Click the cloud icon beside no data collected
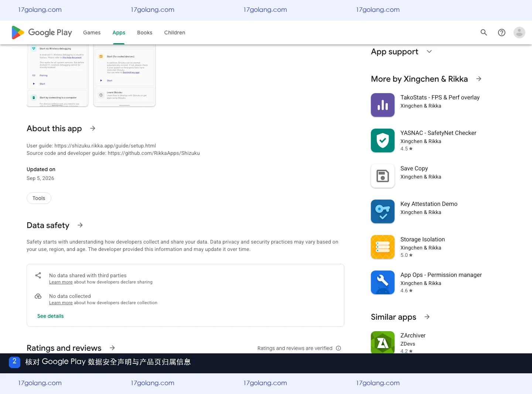This screenshot has height=394, width=532. click(x=38, y=296)
